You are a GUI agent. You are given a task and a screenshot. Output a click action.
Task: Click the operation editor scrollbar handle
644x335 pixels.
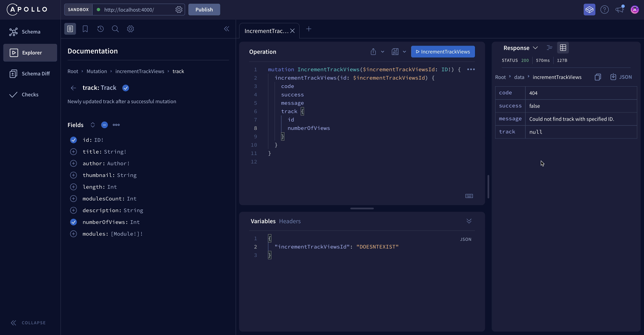(x=488, y=187)
